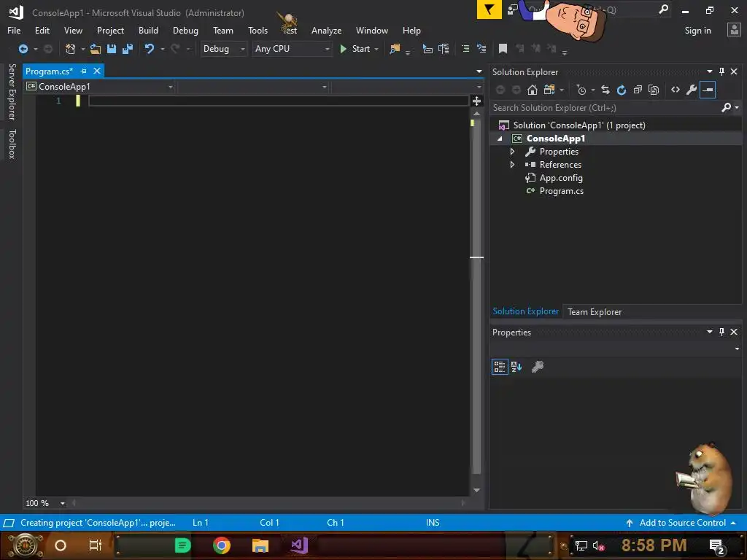The height and width of the screenshot is (560, 747).
Task: Open the Windows action center notifications
Action: [x=717, y=545]
